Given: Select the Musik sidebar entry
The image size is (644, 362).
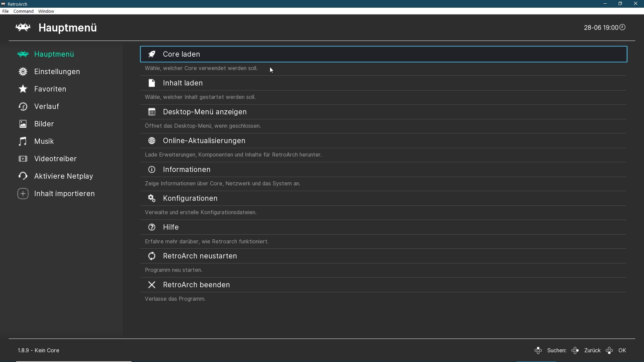Looking at the screenshot, I should coord(44,141).
